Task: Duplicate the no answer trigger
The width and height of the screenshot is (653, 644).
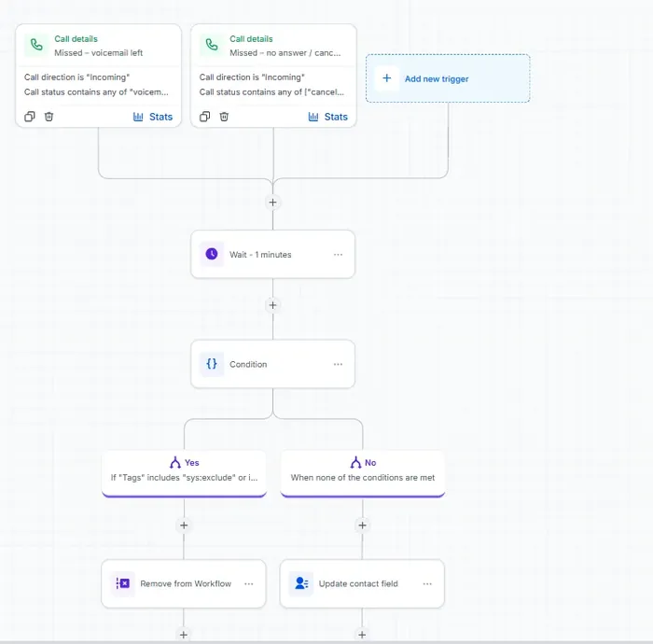Action: [204, 117]
